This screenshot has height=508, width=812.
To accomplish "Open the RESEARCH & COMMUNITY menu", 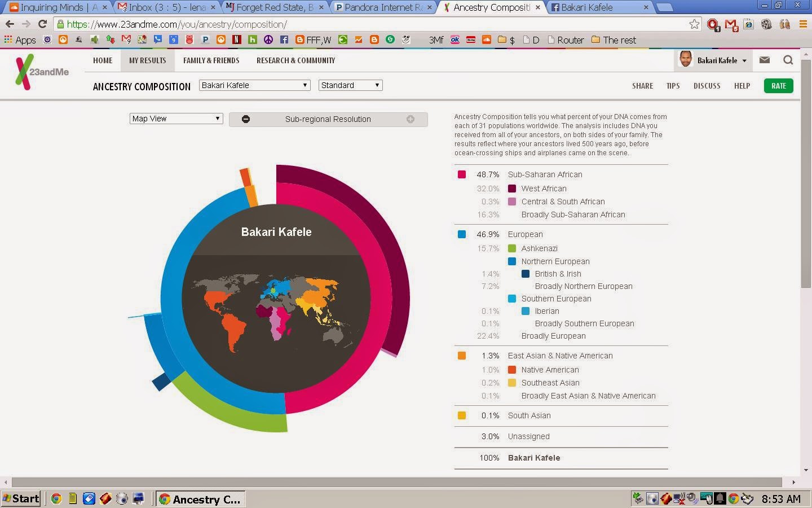I will tap(296, 60).
